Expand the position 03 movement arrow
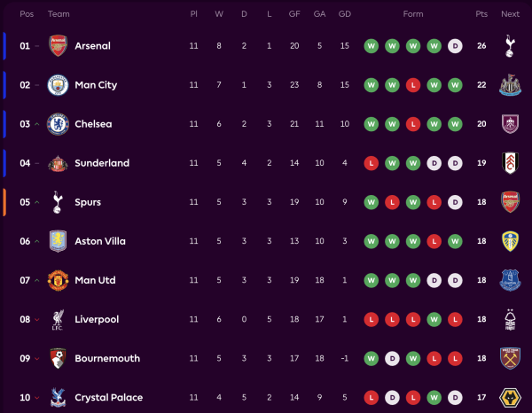 (x=37, y=124)
